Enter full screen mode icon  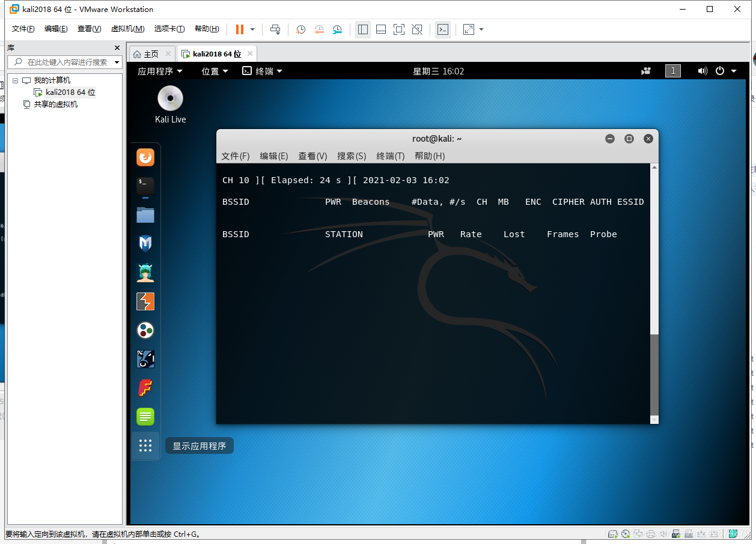pos(399,29)
